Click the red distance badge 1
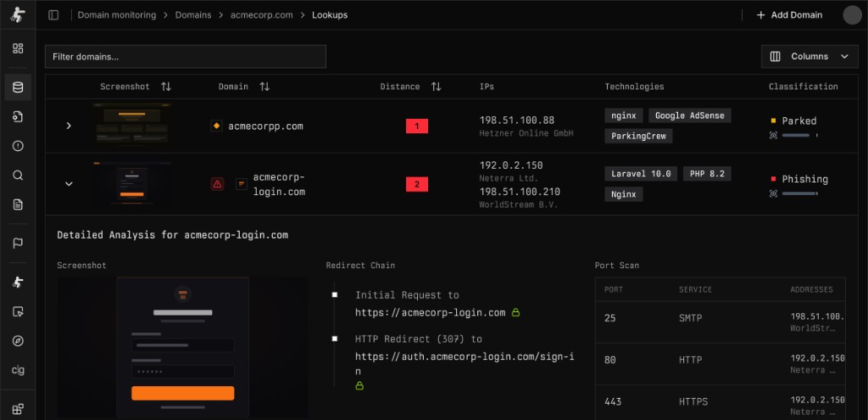 tap(417, 126)
